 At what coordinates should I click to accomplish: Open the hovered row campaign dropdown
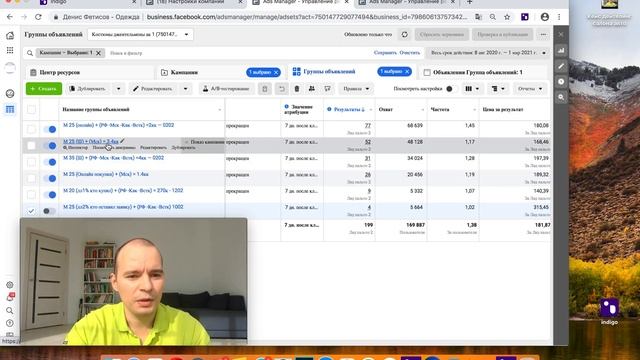tap(203, 142)
